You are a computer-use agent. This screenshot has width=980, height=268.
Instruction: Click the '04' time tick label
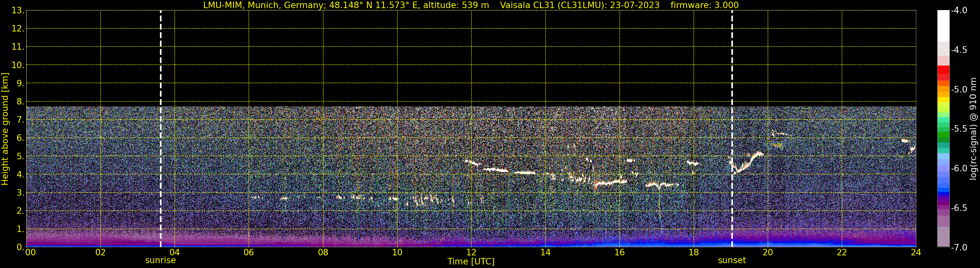pos(175,252)
